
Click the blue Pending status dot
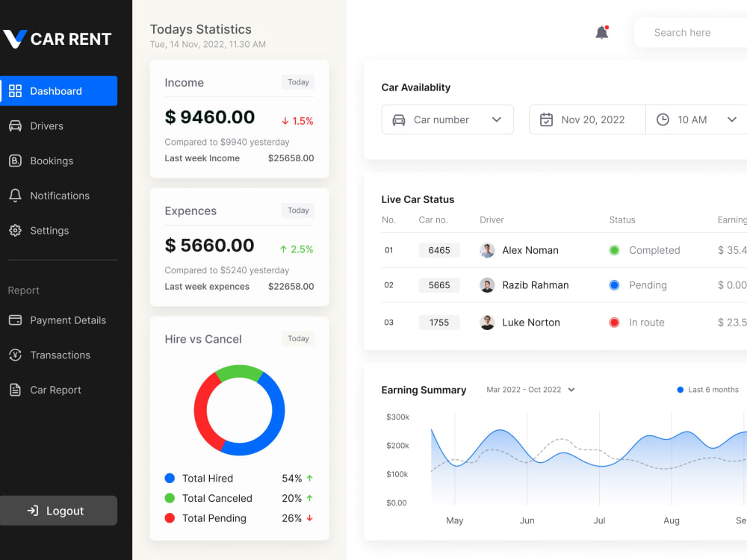[x=614, y=285]
